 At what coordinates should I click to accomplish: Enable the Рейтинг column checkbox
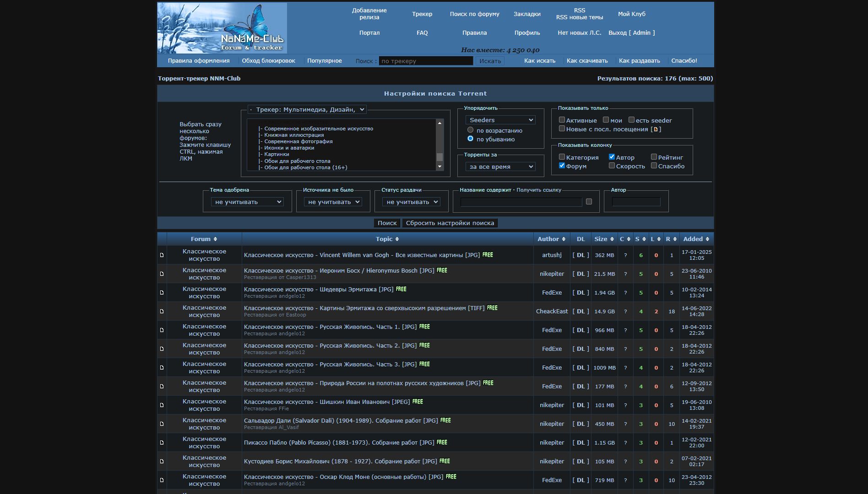654,157
